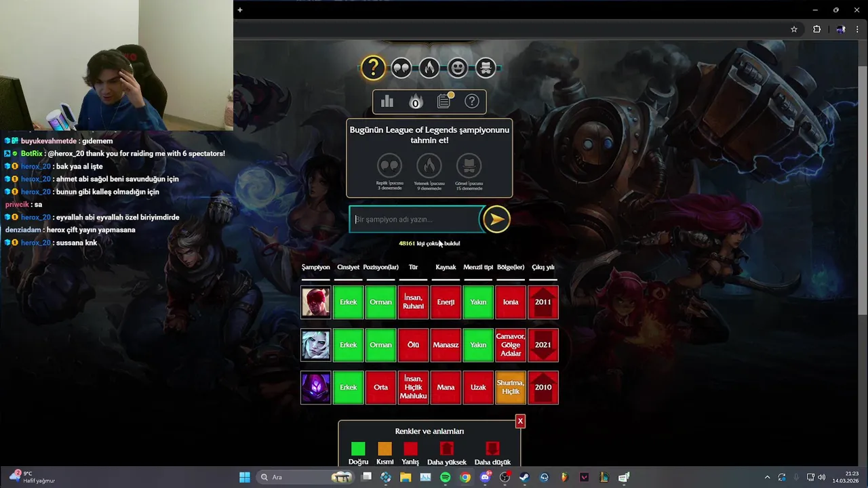868x488 pixels.
Task: Click the Çıkış yılı column header
Action: (x=543, y=267)
